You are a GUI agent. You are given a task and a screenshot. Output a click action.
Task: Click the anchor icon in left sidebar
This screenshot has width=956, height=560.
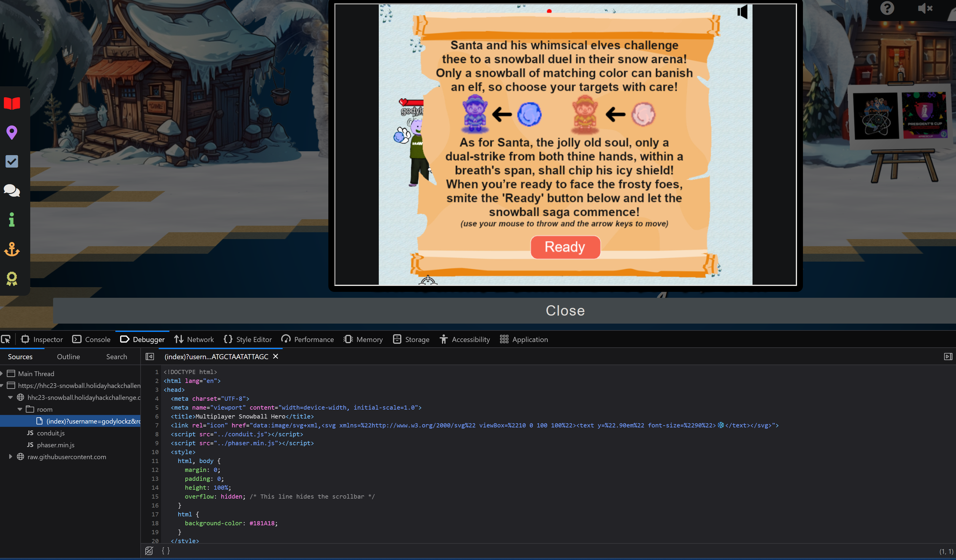point(12,249)
